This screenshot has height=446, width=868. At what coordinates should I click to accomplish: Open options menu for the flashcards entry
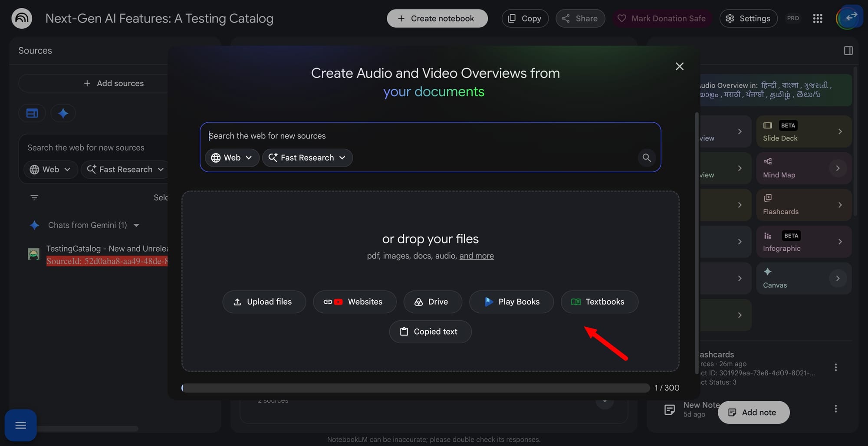pyautogui.click(x=835, y=367)
